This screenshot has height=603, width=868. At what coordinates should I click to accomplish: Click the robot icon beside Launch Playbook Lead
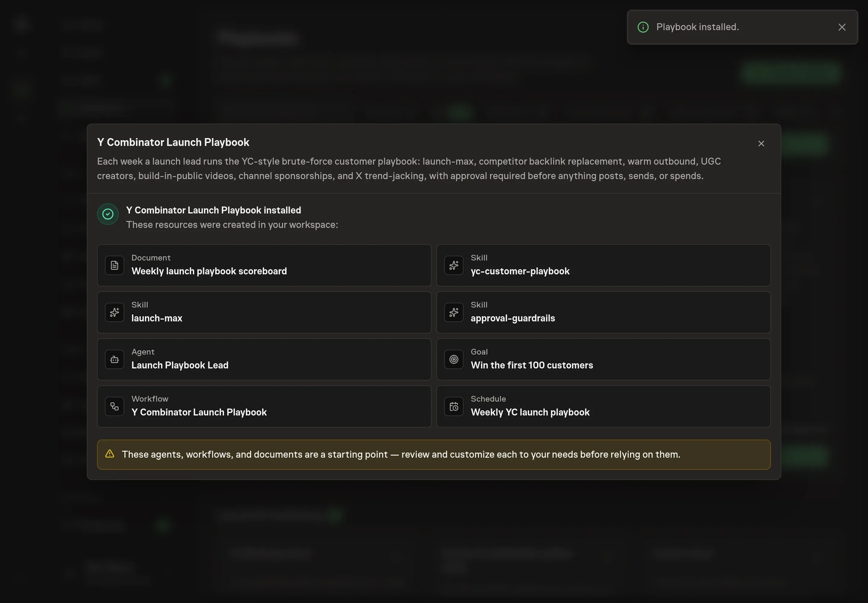point(115,359)
